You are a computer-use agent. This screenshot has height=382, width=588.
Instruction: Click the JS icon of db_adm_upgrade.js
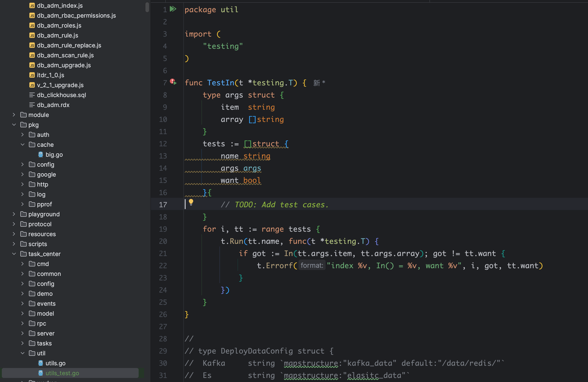[x=32, y=65]
